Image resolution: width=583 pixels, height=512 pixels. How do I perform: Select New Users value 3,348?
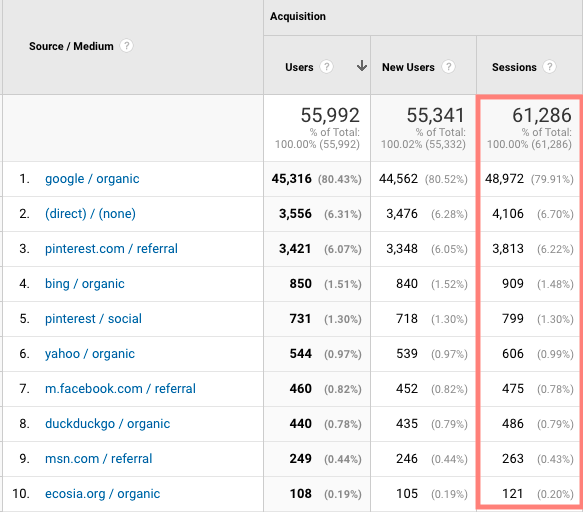[402, 249]
